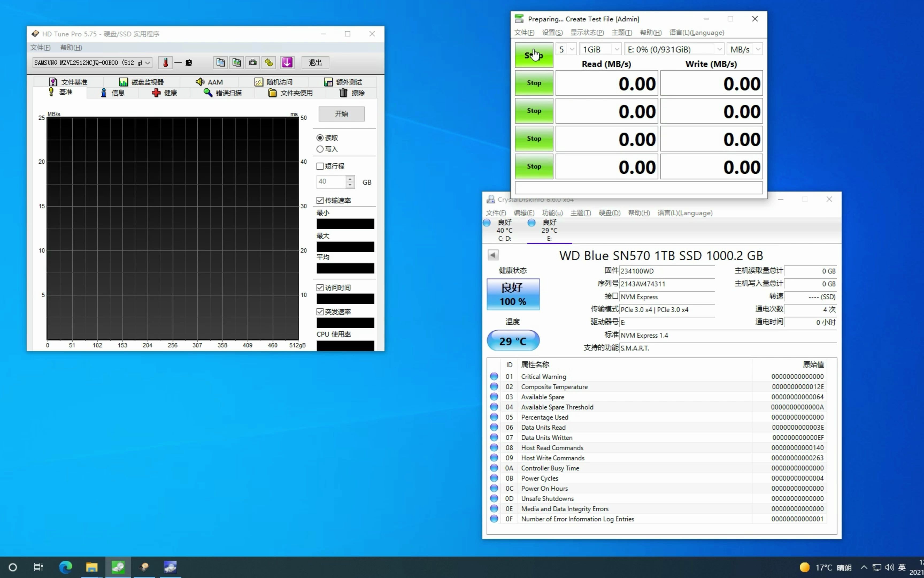Enable the 短行程 short stroke checkbox
Image resolution: width=924 pixels, height=578 pixels.
pyautogui.click(x=320, y=166)
